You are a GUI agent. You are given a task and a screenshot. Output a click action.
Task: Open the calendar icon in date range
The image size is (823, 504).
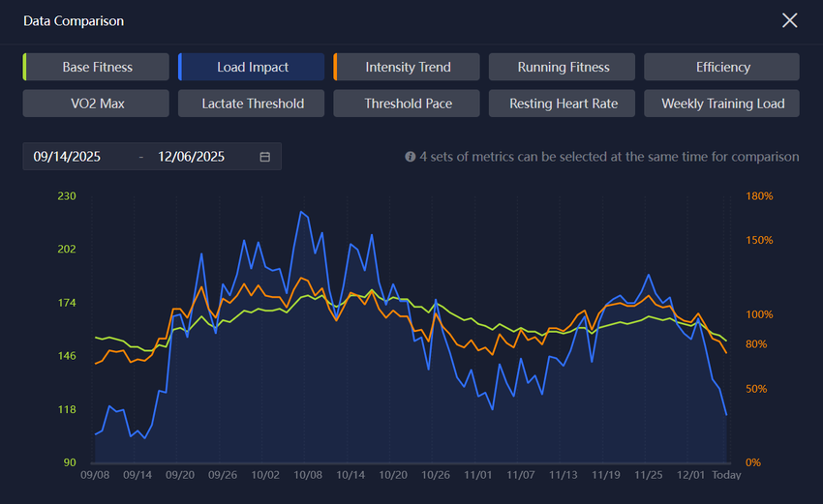coord(265,157)
